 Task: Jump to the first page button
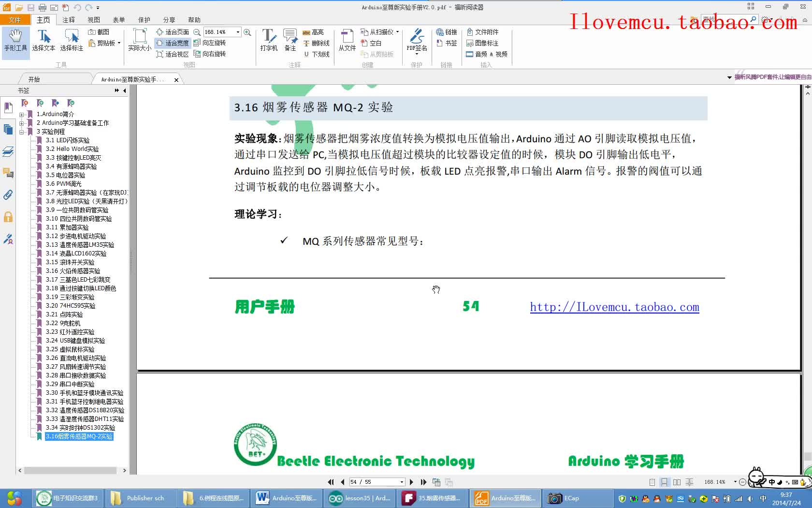[x=331, y=482]
